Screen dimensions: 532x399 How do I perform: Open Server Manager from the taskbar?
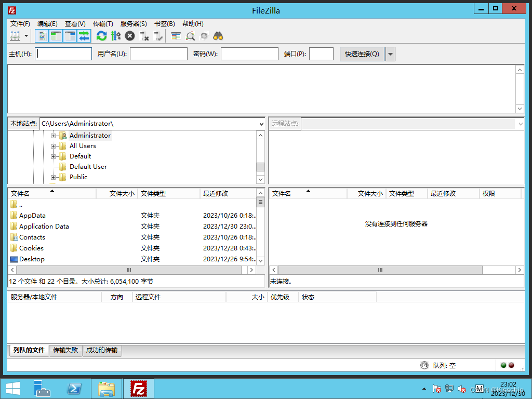[42, 389]
